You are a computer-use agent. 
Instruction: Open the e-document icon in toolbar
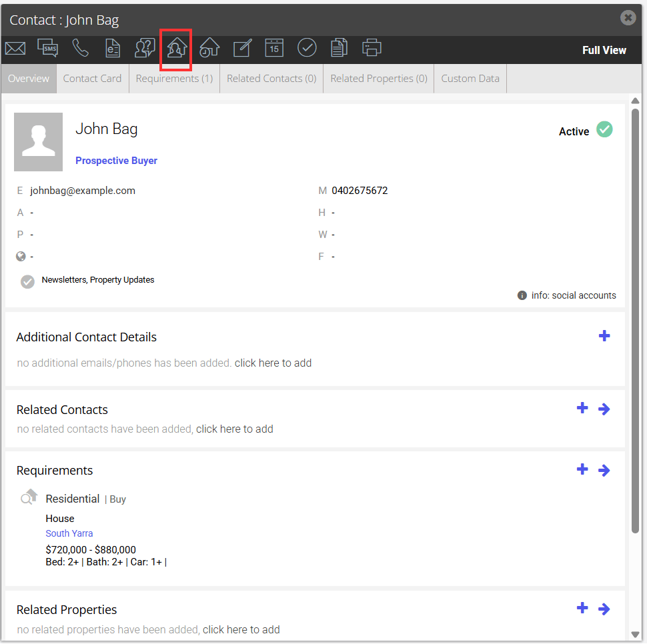[x=113, y=48]
